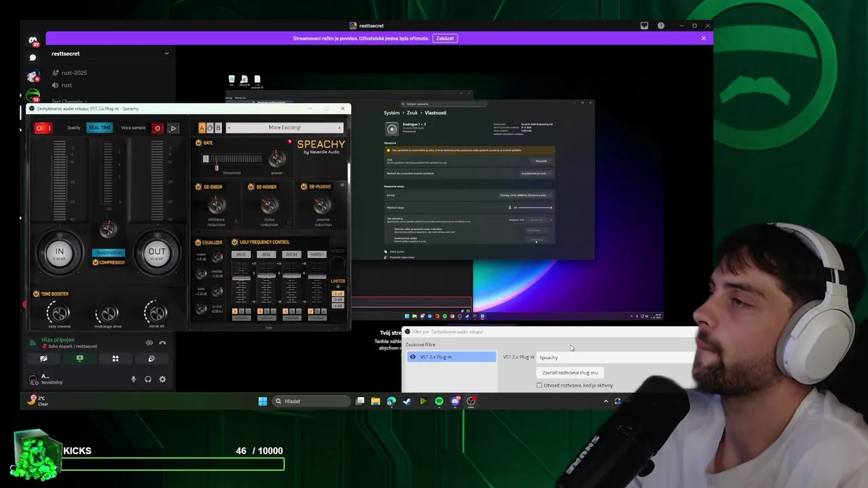Dismiss the streamer mode banner

point(703,39)
